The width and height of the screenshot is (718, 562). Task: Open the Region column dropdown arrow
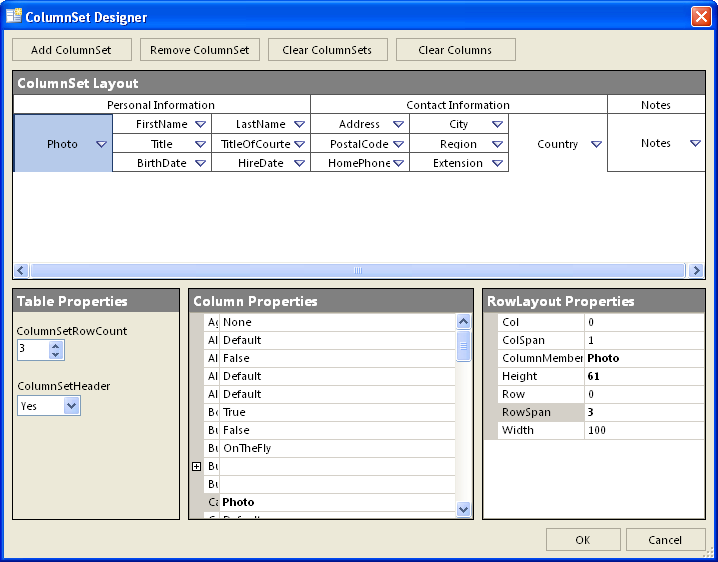(497, 144)
